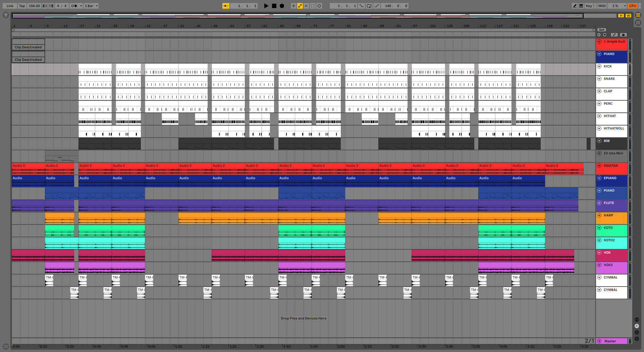Unfold the FLUTE track
The image size is (644, 352).
(x=599, y=203)
